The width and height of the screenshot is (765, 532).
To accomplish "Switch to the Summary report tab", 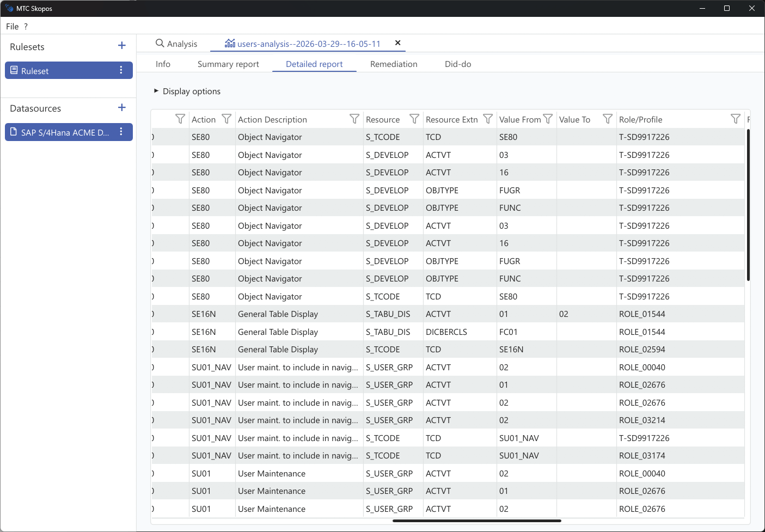I will point(228,64).
